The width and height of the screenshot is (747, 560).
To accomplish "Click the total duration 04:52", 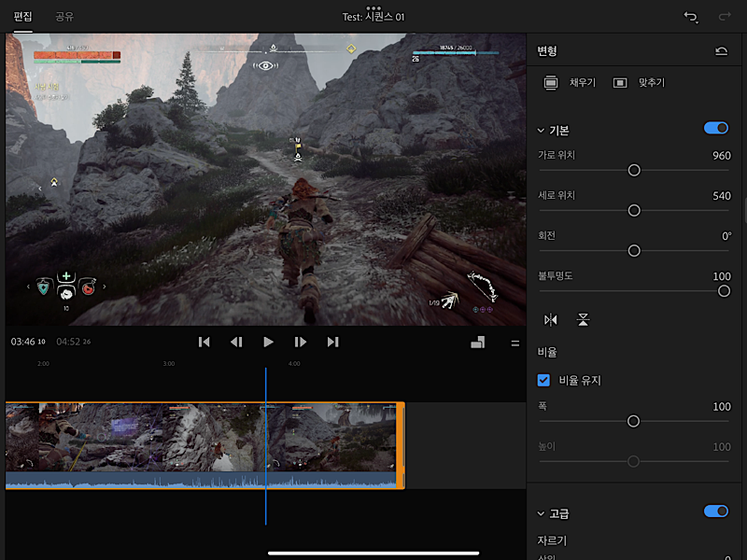I will 74,342.
